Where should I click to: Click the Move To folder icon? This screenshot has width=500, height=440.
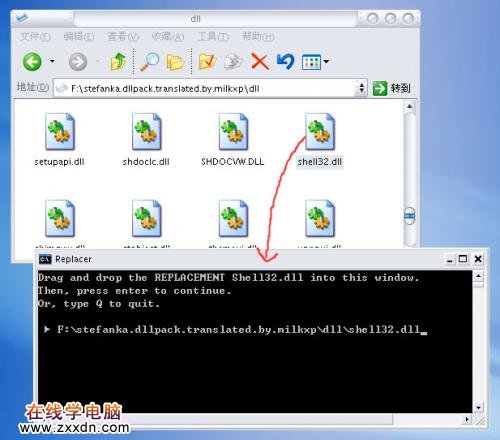(207, 61)
